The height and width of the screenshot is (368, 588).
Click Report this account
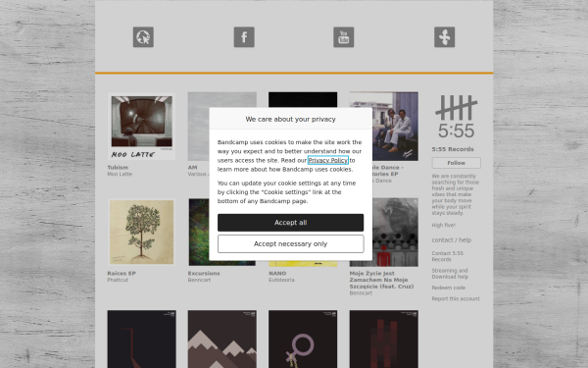click(456, 299)
